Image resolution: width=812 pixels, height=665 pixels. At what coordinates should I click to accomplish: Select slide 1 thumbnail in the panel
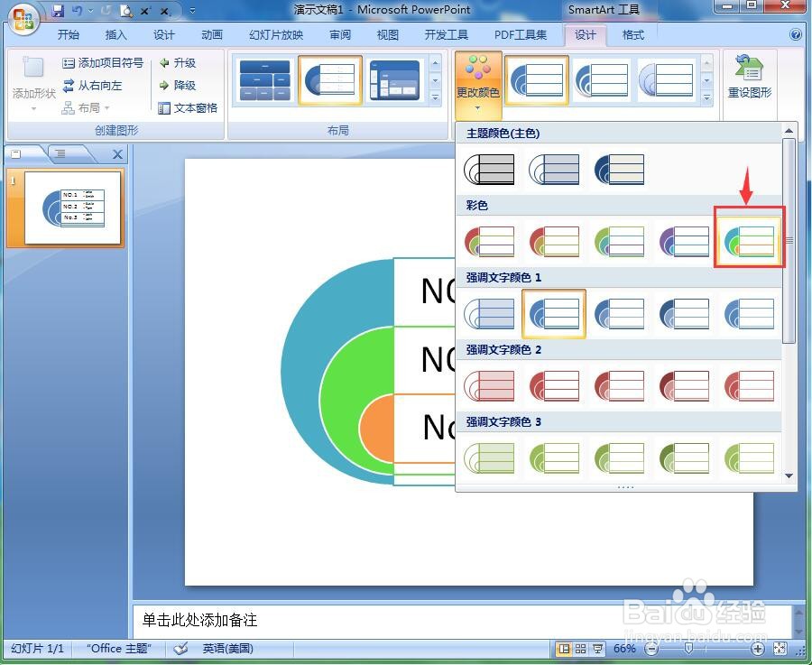click(72, 208)
